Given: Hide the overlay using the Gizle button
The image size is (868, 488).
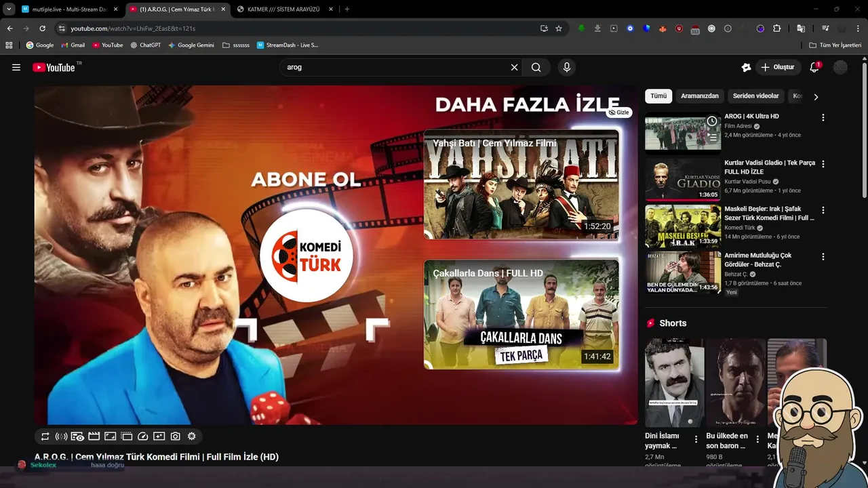Looking at the screenshot, I should pos(618,112).
